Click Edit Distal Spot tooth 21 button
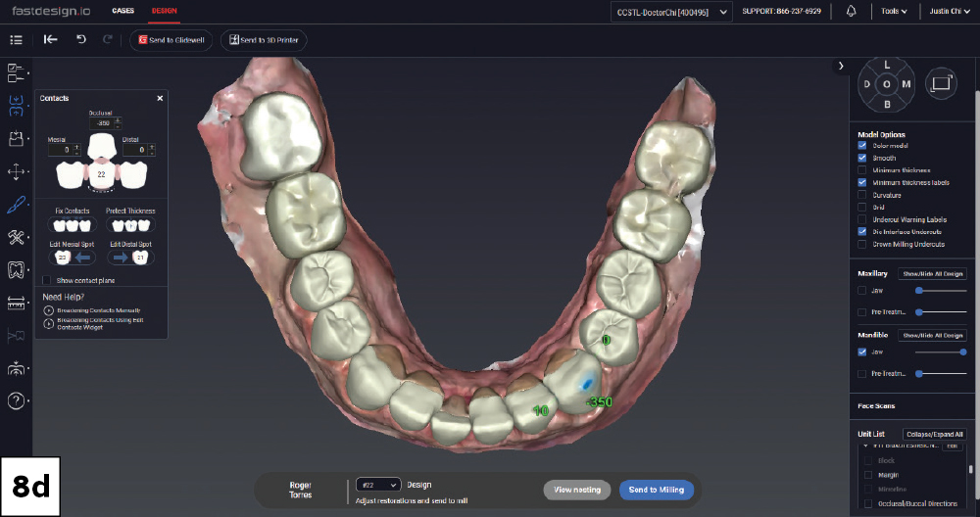Image resolution: width=980 pixels, height=517 pixels. 130,258
